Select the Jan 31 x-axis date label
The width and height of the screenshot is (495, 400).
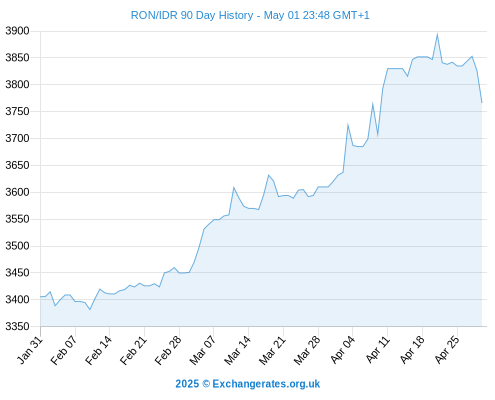[x=30, y=350]
